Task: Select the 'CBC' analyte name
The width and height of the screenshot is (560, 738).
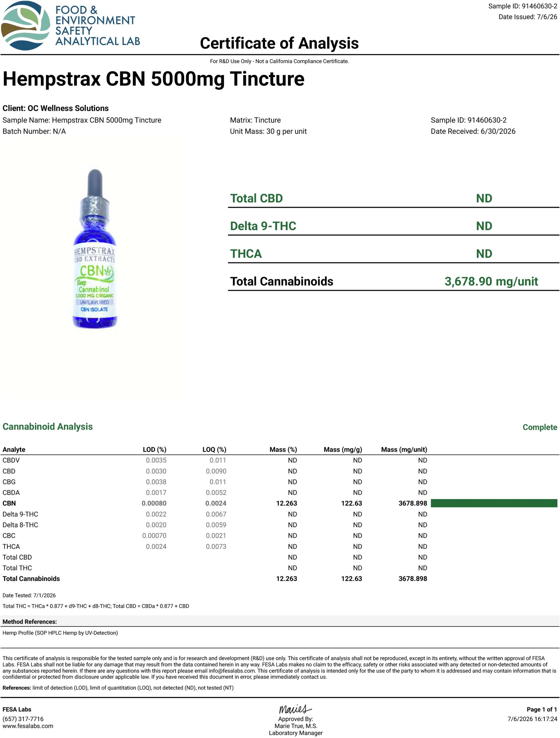Action: point(9,536)
